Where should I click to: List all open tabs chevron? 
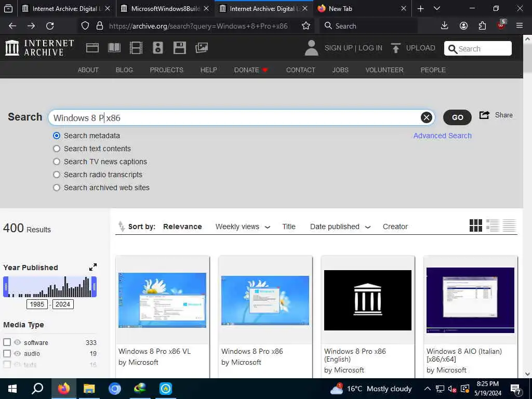click(437, 8)
